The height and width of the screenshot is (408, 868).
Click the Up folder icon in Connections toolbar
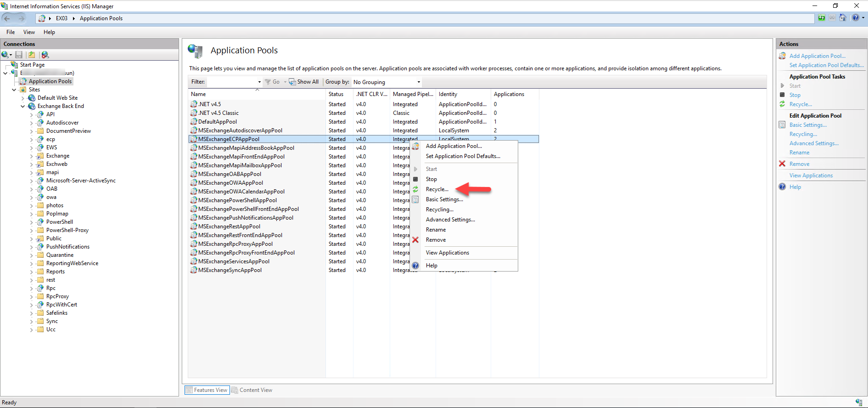pyautogui.click(x=32, y=55)
